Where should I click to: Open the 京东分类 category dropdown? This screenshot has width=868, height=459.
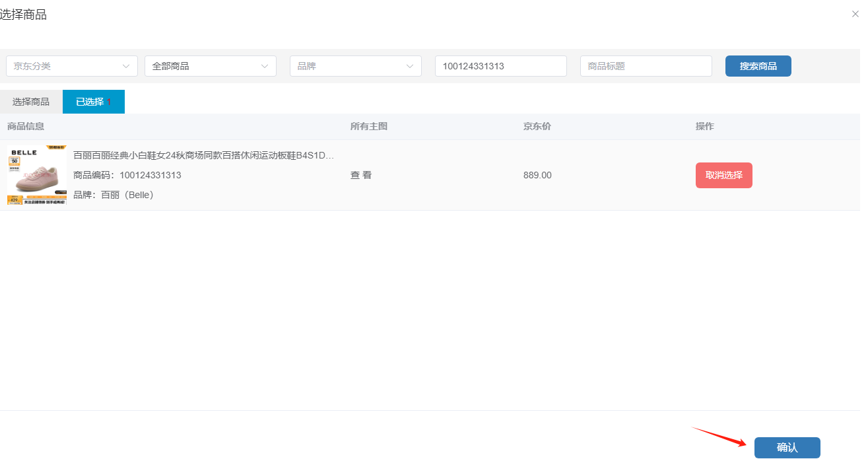point(71,66)
